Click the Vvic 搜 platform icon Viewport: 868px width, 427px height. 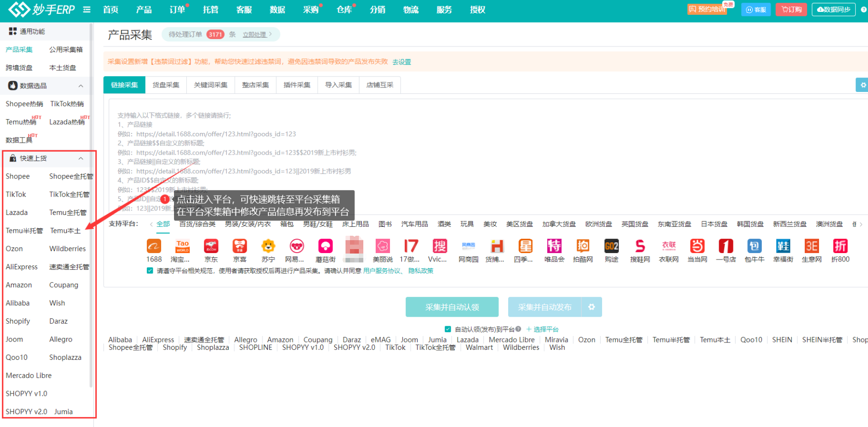(x=439, y=246)
